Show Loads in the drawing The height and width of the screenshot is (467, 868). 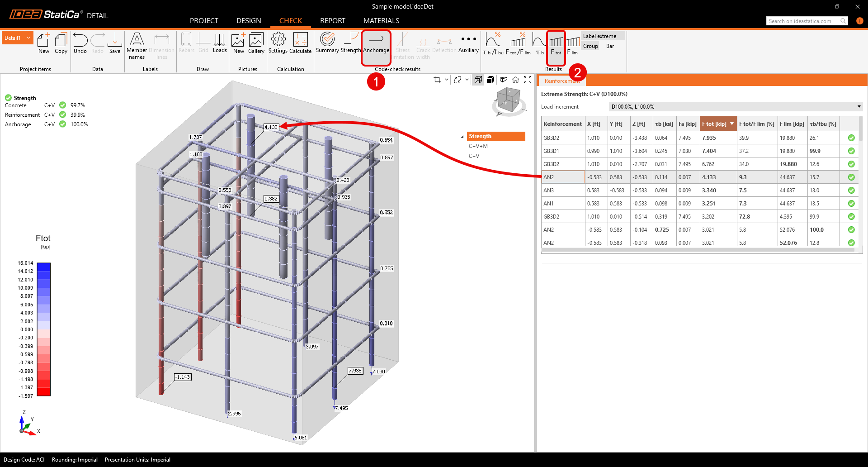coord(220,43)
